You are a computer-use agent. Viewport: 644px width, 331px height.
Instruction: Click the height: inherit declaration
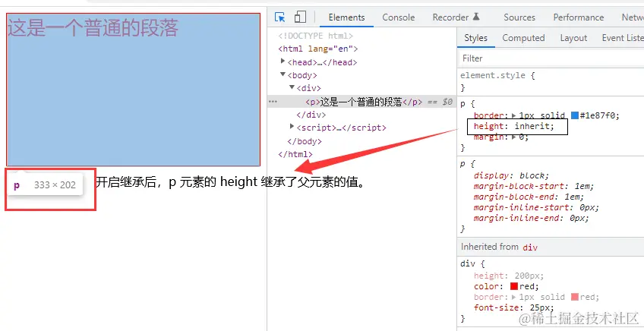pyautogui.click(x=514, y=126)
